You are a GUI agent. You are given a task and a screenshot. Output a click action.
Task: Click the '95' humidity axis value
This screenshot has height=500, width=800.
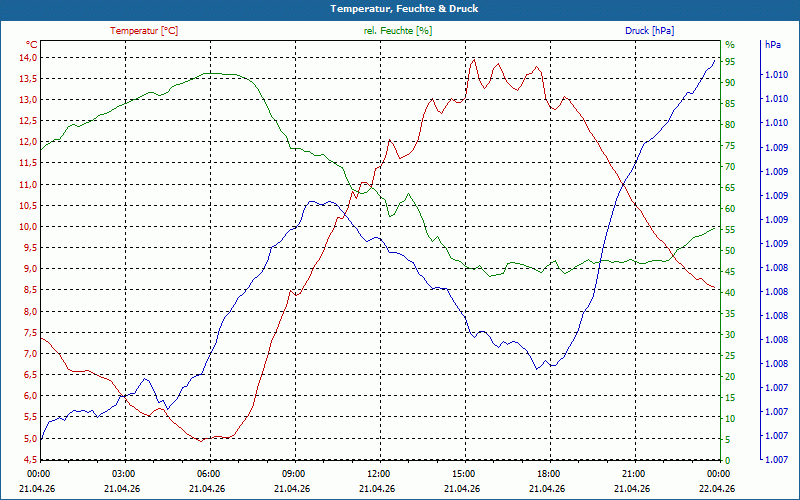[730, 62]
